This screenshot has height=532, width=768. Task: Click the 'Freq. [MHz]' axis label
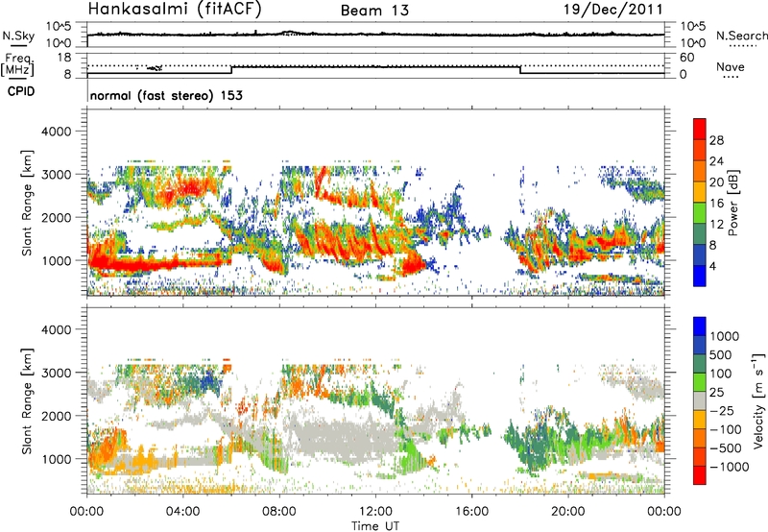pyautogui.click(x=17, y=65)
